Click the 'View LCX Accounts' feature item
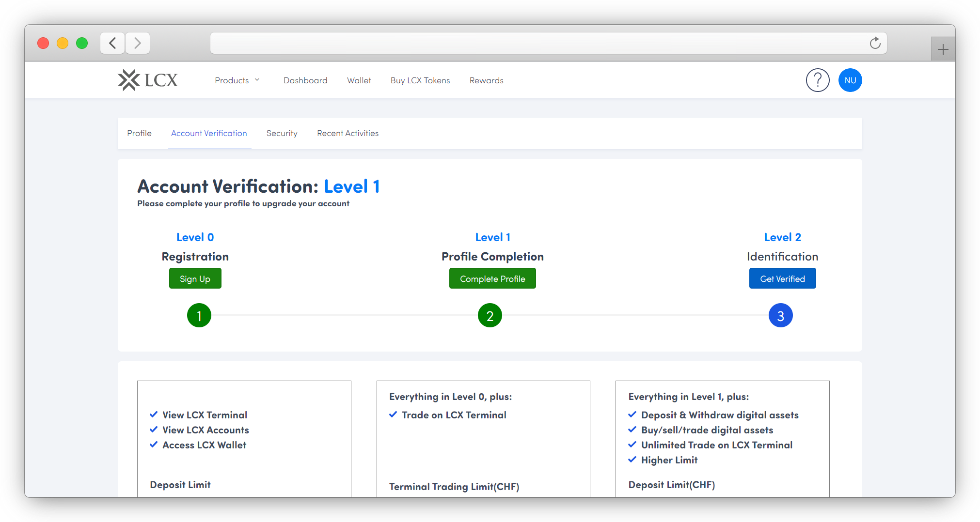980x522 pixels. click(x=199, y=430)
